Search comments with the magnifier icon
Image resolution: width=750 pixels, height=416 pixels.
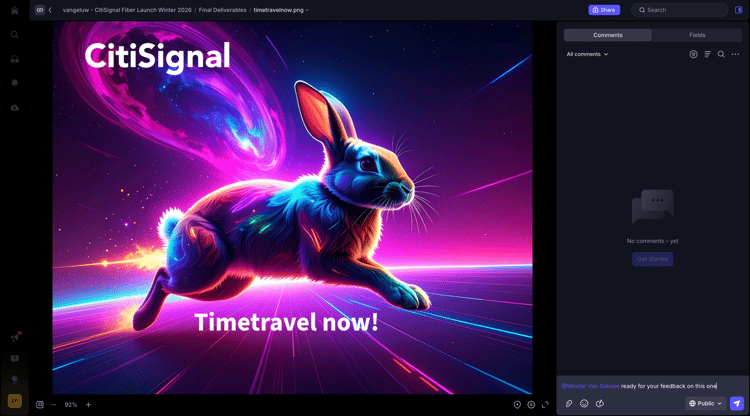721,55
